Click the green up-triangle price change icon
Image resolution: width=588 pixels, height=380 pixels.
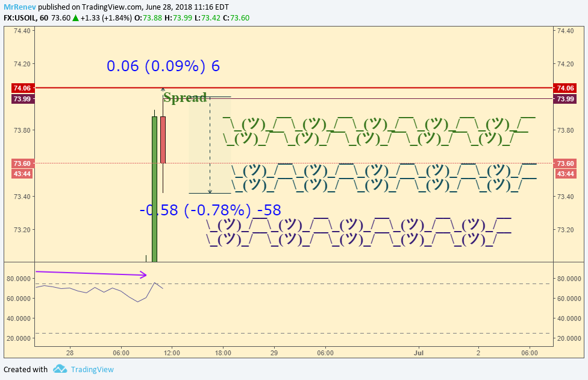coord(75,17)
